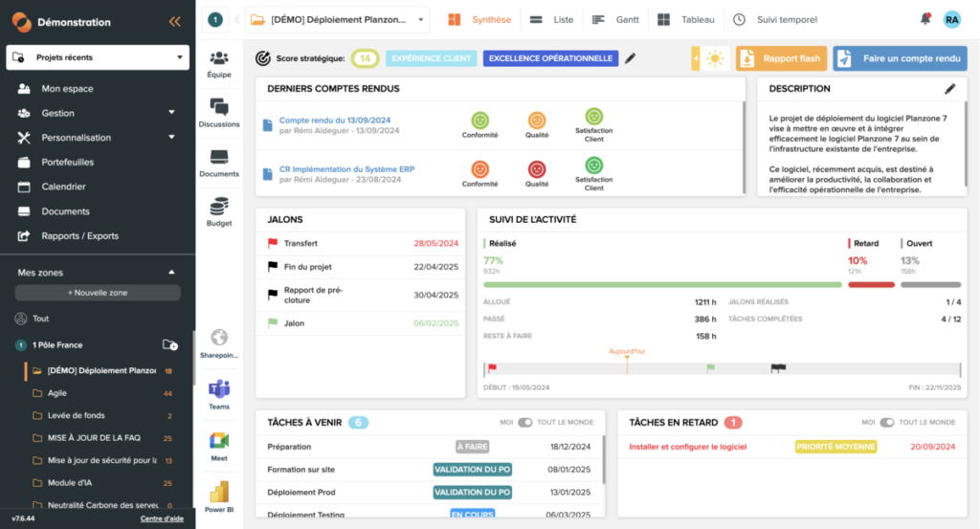
Task: Click the Faire un compte rendu button
Action: coord(900,58)
